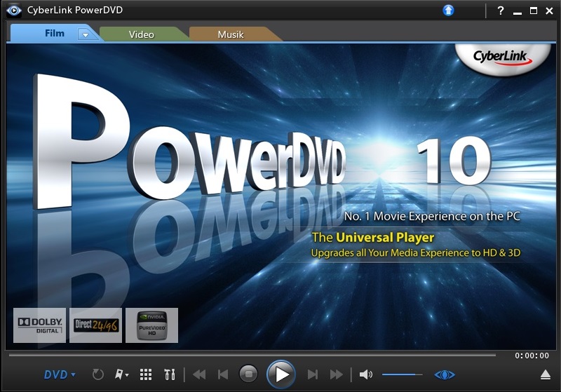Jump to previous chapter
The height and width of the screenshot is (392, 561).
click(x=223, y=374)
